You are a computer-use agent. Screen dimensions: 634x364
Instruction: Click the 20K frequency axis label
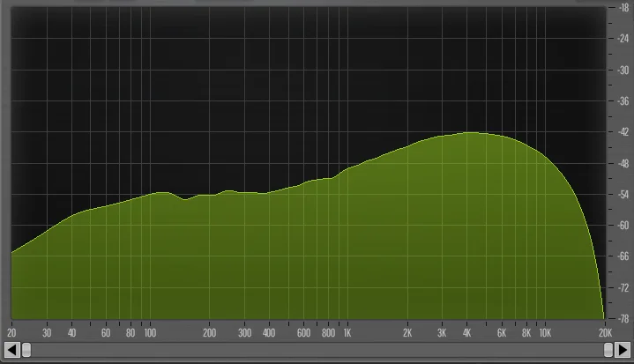click(x=605, y=334)
